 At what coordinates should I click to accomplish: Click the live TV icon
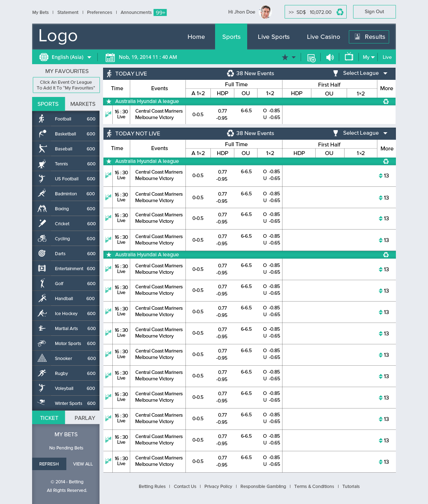[349, 57]
